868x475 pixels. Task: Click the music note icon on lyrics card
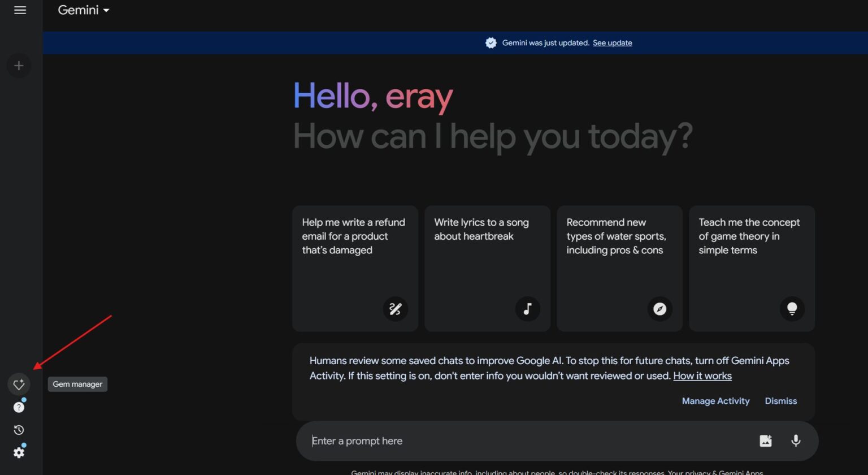tap(528, 309)
